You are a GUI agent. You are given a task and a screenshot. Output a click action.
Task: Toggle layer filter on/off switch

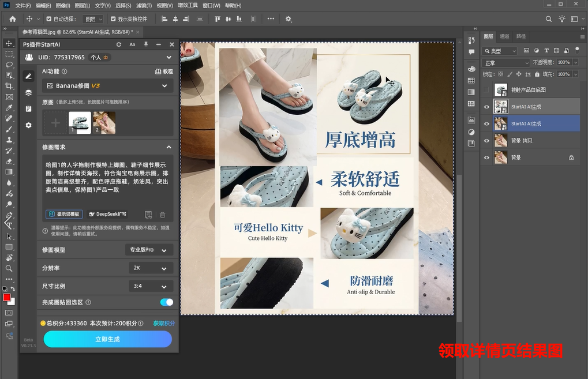click(577, 50)
